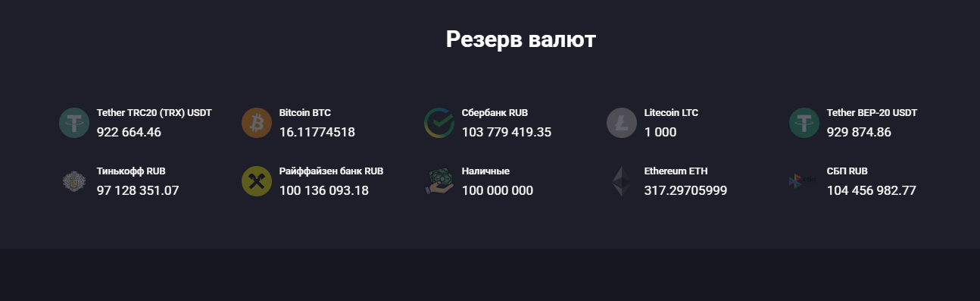Click the Наличные reserve 100 000 000
Image resolution: width=980 pixels, height=301 pixels.
[498, 191]
